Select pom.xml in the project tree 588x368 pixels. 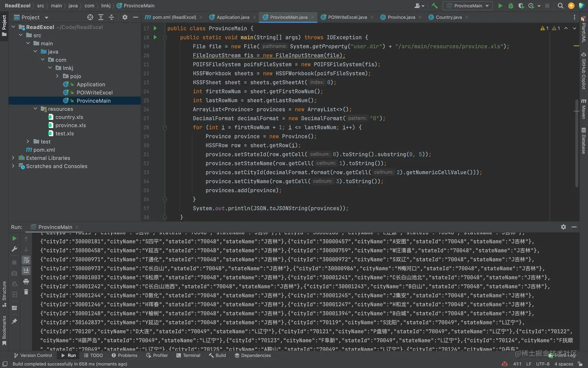(44, 150)
